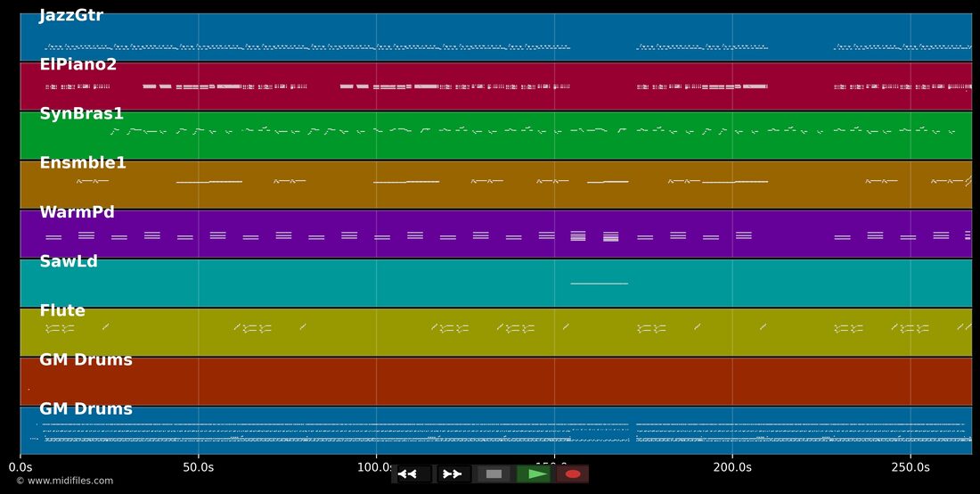Select the SawLd track label
This screenshot has height=494, width=980.
[x=68, y=261]
